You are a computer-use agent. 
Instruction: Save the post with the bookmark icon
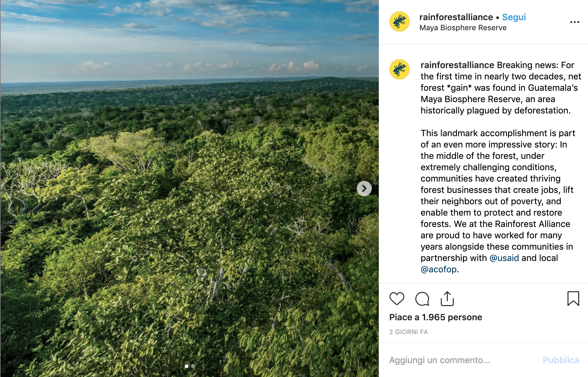click(573, 299)
